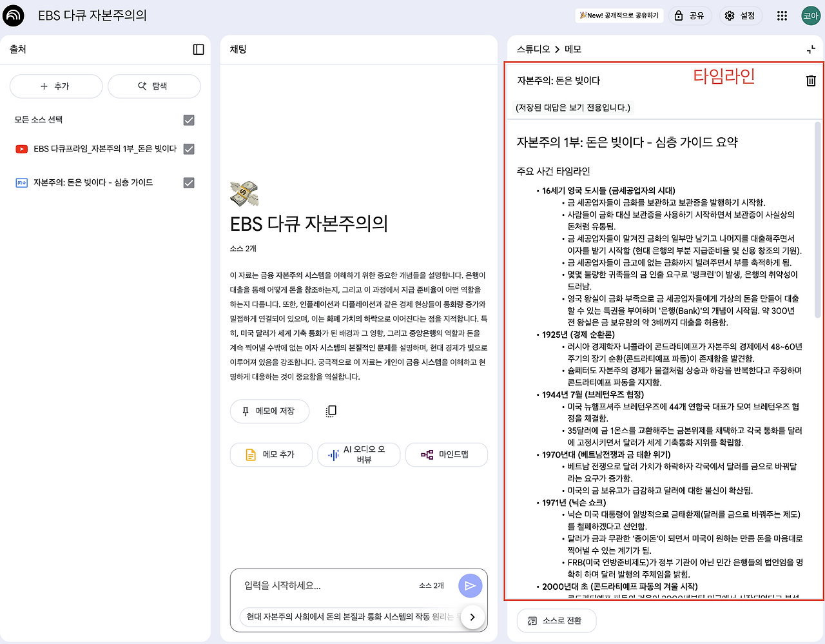Image resolution: width=825 pixels, height=644 pixels.
Task: Toggle the 모든 소스 선택 checkbox
Action: 188,119
